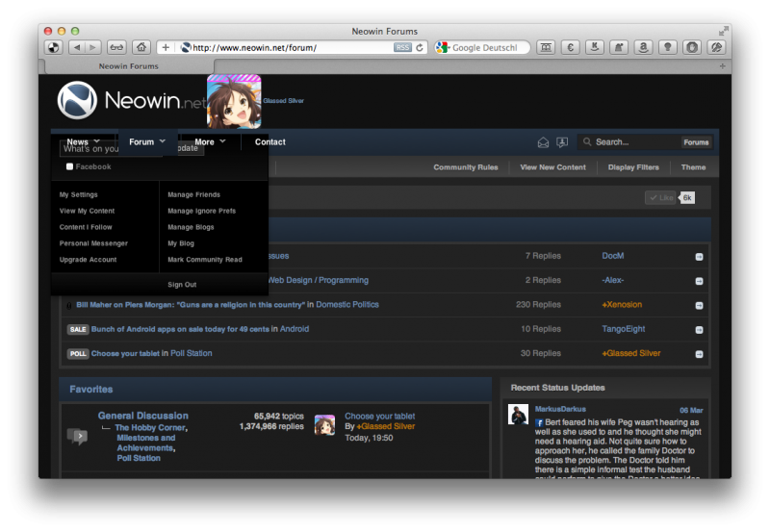770x532 pixels.
Task: Select Mark Community Read entry
Action: pos(205,260)
